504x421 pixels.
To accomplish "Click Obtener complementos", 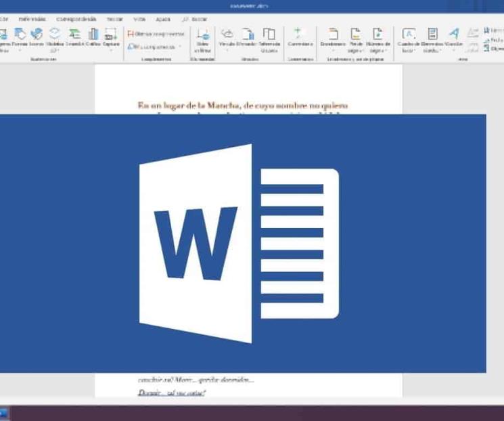I will (156, 34).
